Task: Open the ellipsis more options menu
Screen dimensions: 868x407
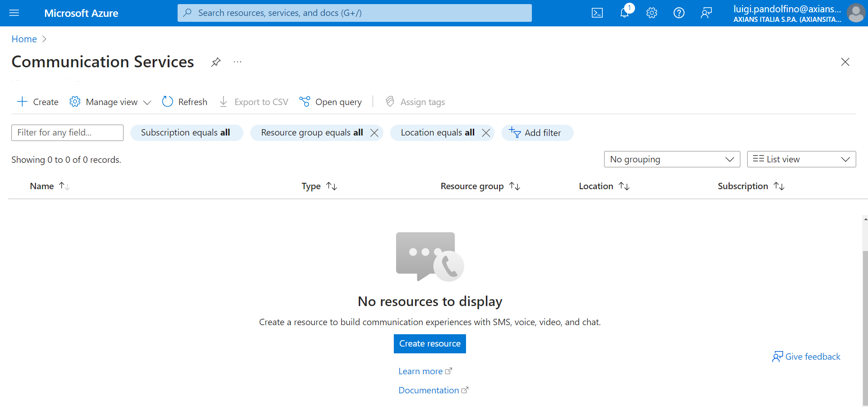Action: pyautogui.click(x=238, y=62)
